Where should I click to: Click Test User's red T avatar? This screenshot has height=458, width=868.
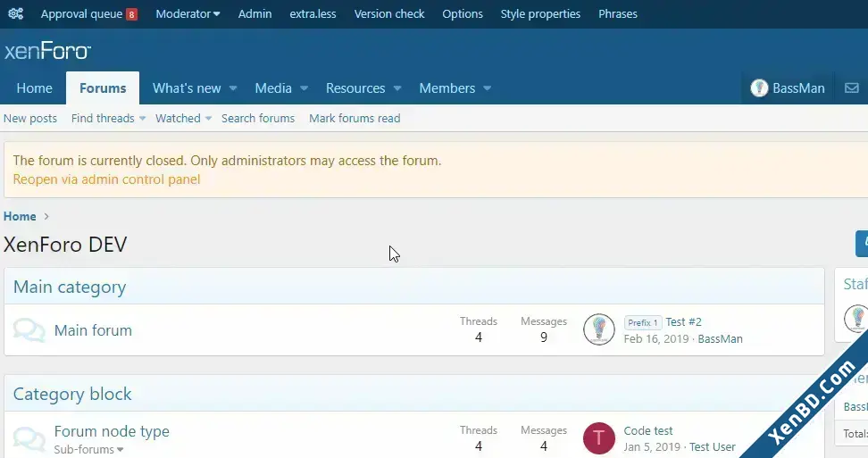point(599,438)
